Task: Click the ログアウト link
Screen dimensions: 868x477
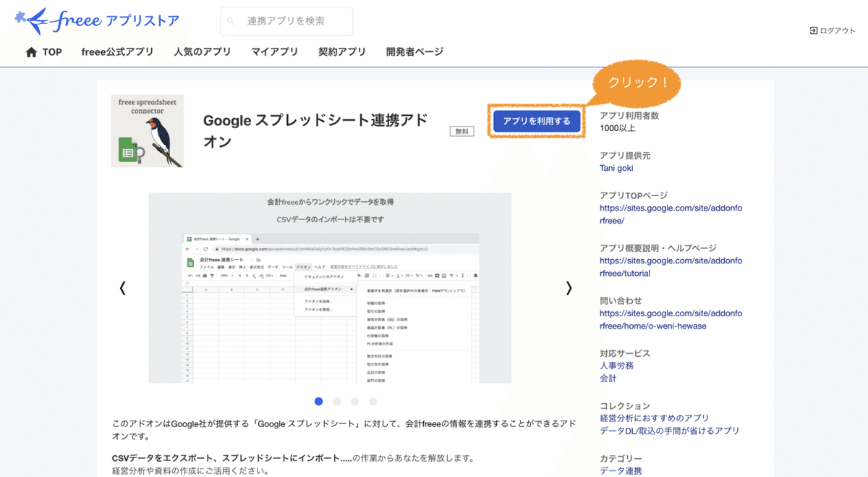Action: click(x=838, y=31)
